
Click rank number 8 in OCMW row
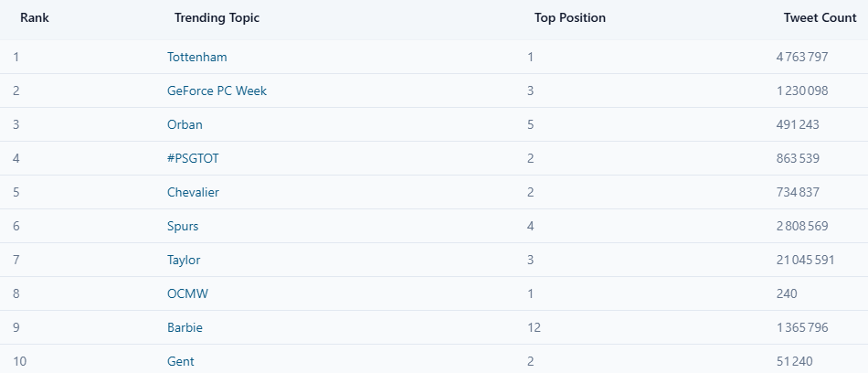(x=16, y=293)
